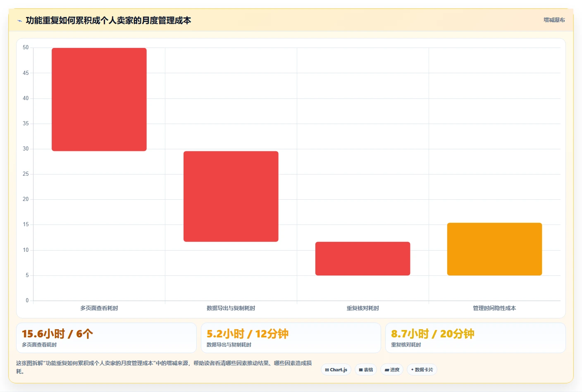Click the description paragraph starting 这张图拆解
Image resolution: width=582 pixels, height=392 pixels.
(164, 367)
